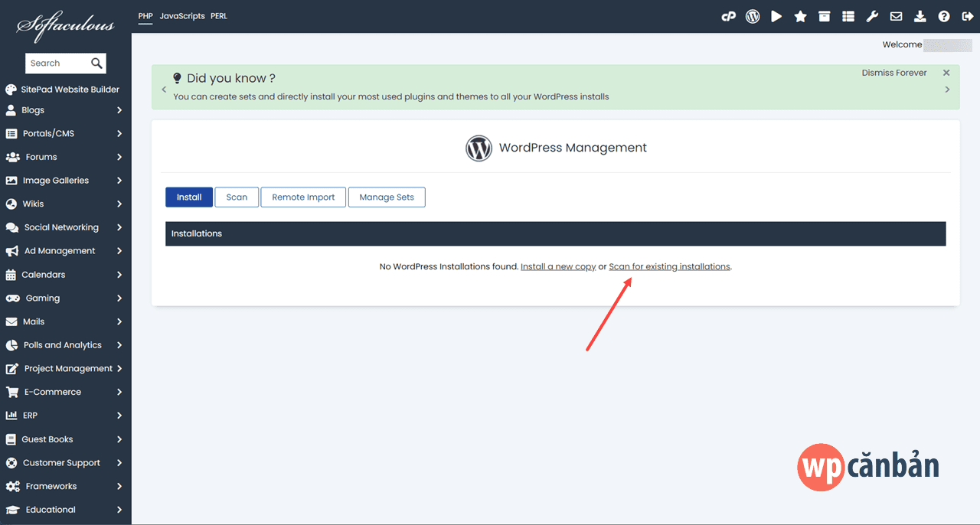This screenshot has height=525, width=980.
Task: Expand the Customer Support category chevron
Action: click(119, 463)
